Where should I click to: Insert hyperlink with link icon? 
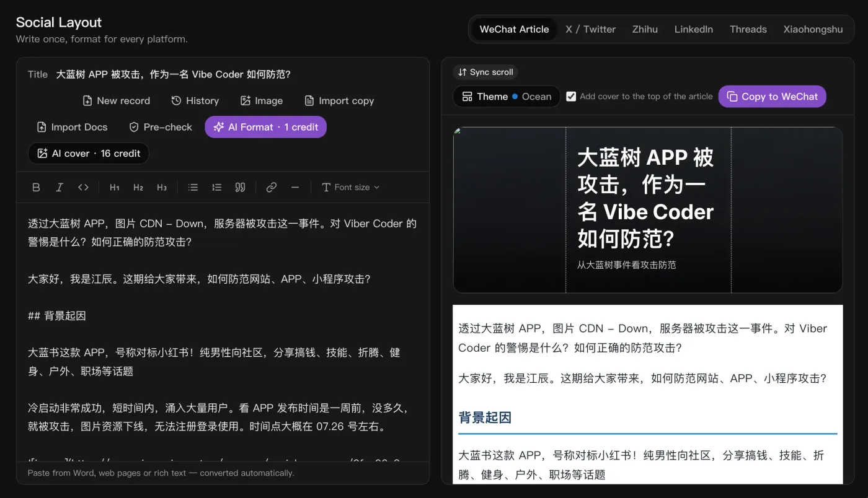coord(271,187)
